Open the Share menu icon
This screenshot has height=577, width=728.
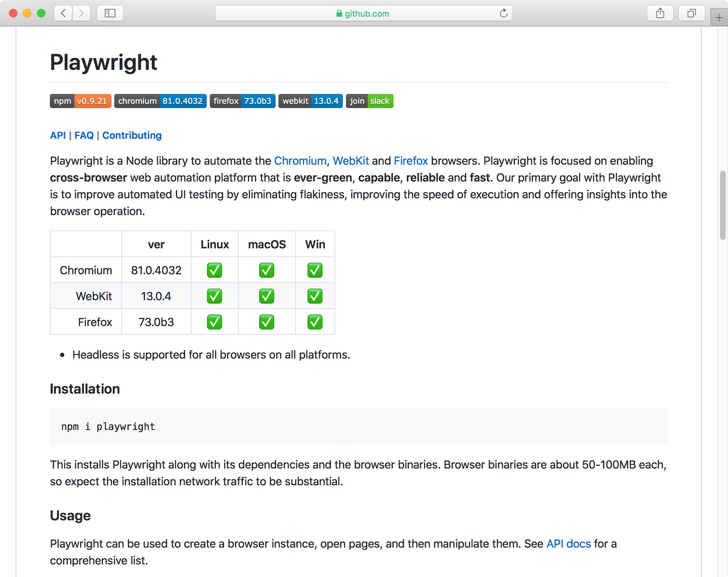pyautogui.click(x=660, y=13)
